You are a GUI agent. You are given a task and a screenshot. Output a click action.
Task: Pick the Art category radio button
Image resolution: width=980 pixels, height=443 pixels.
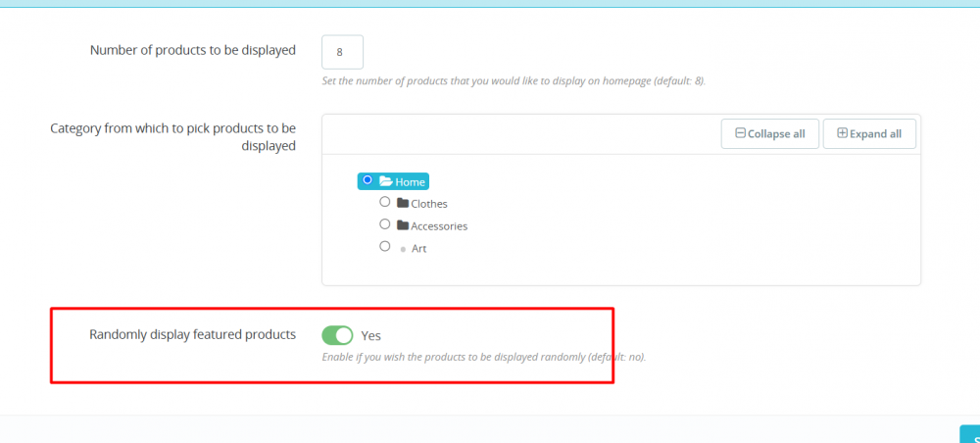[384, 247]
